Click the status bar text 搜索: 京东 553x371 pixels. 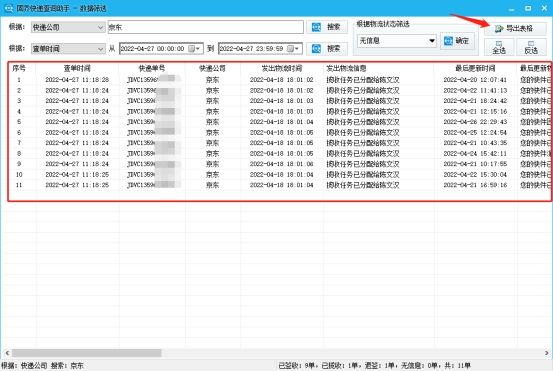[x=67, y=365]
